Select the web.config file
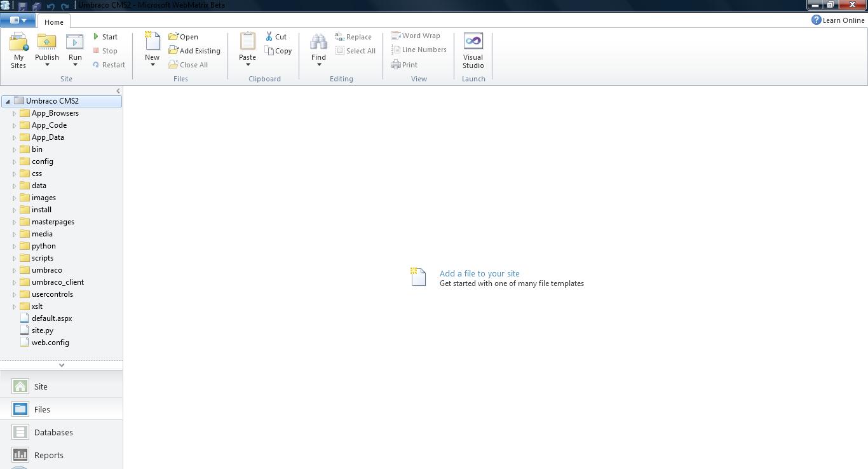The height and width of the screenshot is (469, 868). click(x=50, y=343)
